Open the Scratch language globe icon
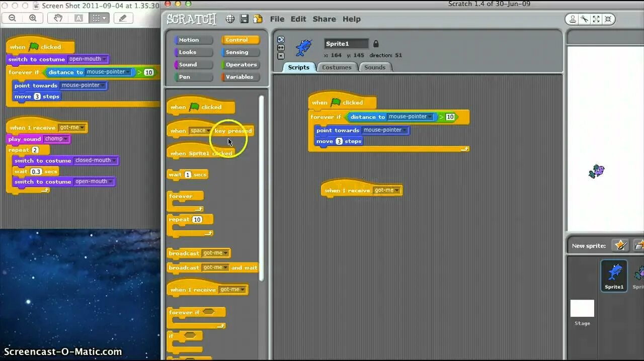 pos(230,19)
